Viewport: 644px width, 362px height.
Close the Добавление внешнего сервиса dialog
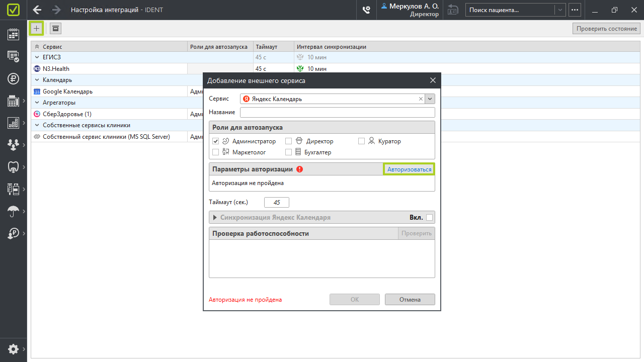433,80
